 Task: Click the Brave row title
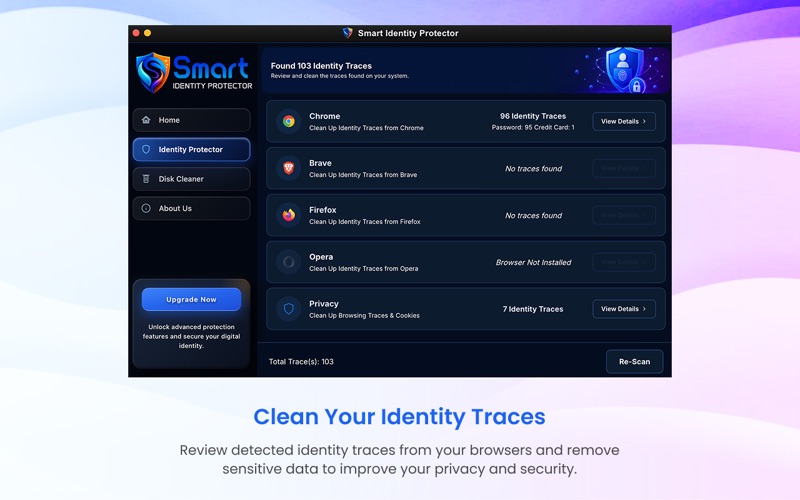pyautogui.click(x=320, y=163)
